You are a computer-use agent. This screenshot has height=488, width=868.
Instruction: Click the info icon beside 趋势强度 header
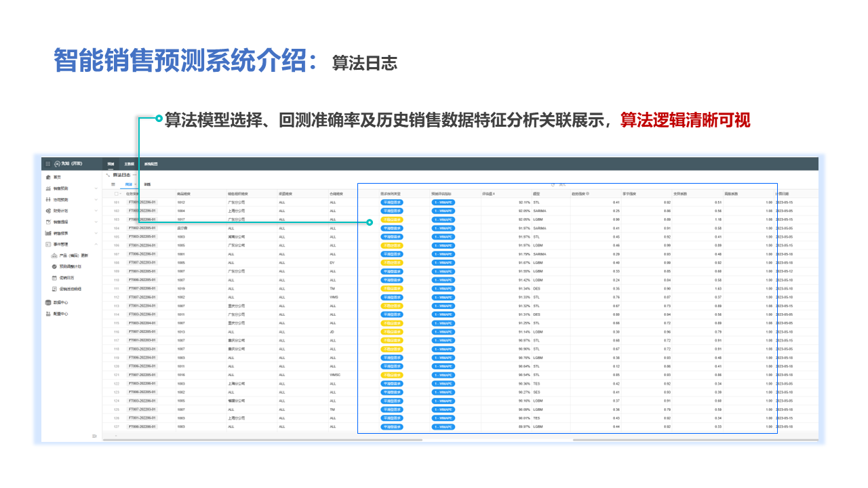tap(587, 194)
